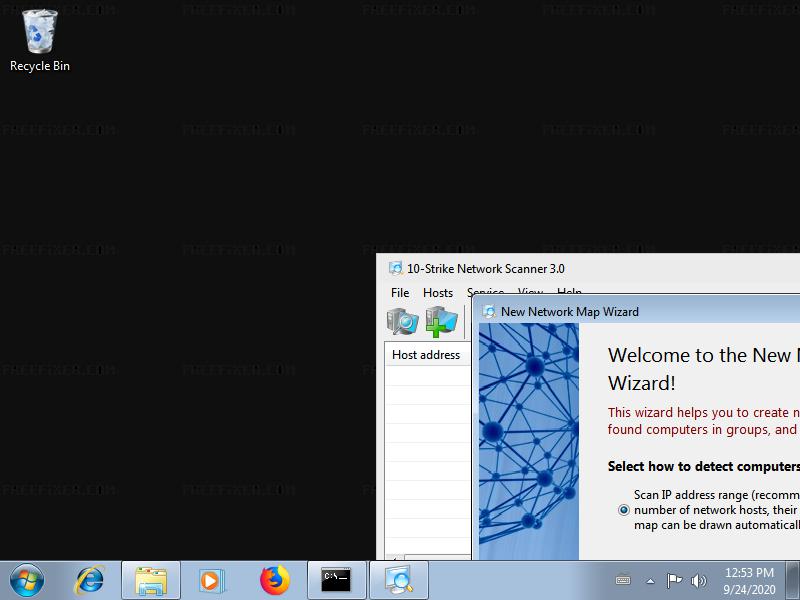Show hidden system tray icons

650,581
